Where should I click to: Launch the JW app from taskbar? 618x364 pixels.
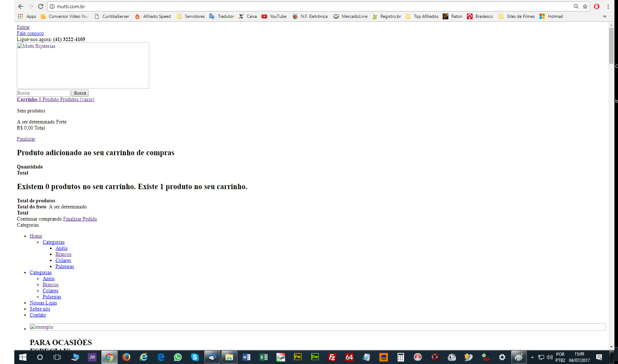click(x=92, y=357)
